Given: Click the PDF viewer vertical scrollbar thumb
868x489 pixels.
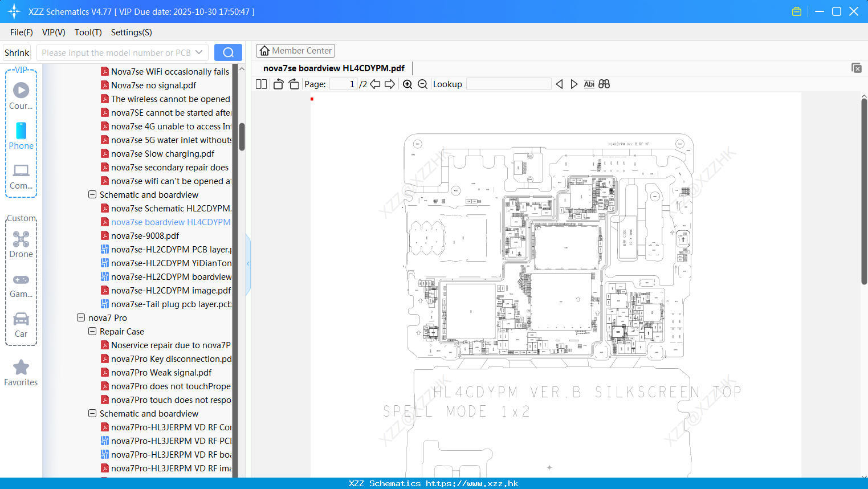Looking at the screenshot, I should [x=864, y=191].
